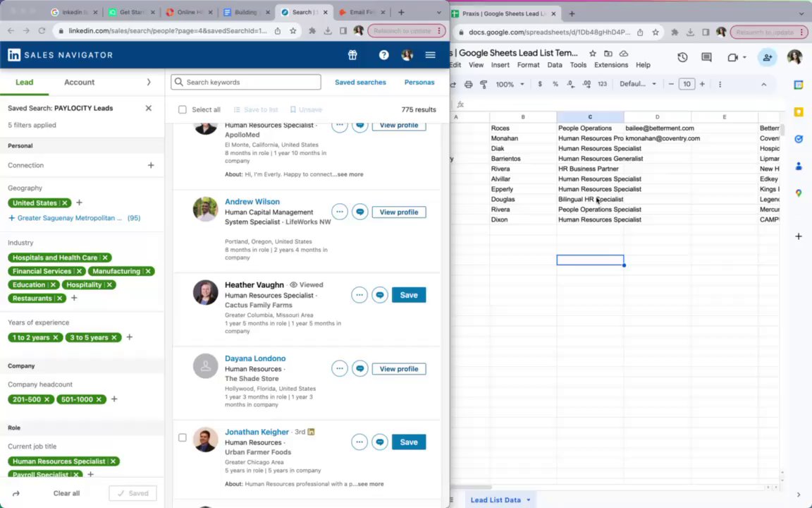Open Andrew Wilson's name link
Viewport: 812px width, 508px height.
tap(252, 202)
